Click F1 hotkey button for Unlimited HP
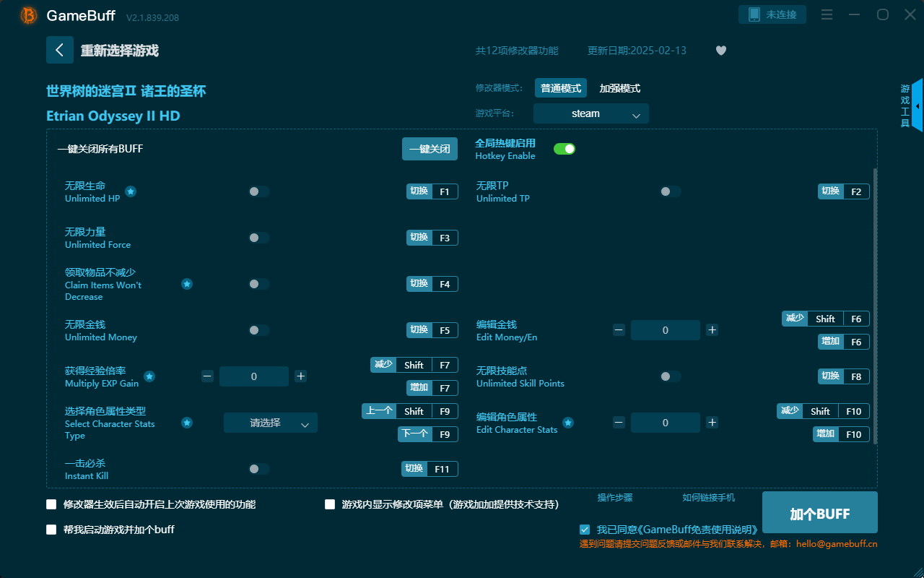 432,191
